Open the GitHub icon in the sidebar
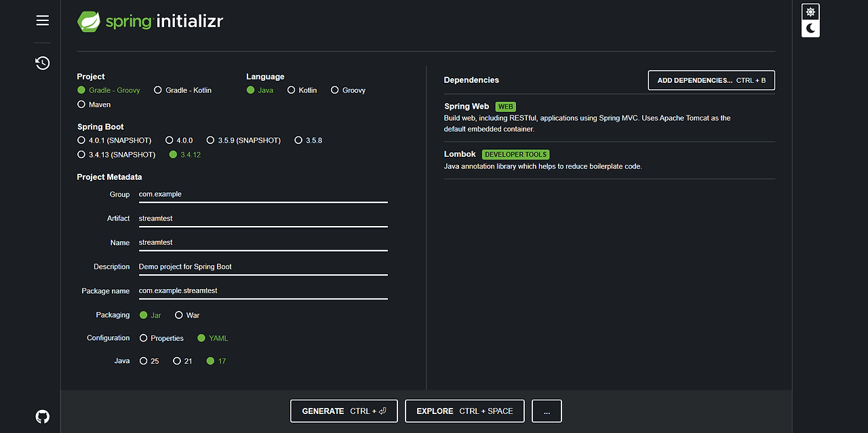The height and width of the screenshot is (433, 868). (43, 416)
